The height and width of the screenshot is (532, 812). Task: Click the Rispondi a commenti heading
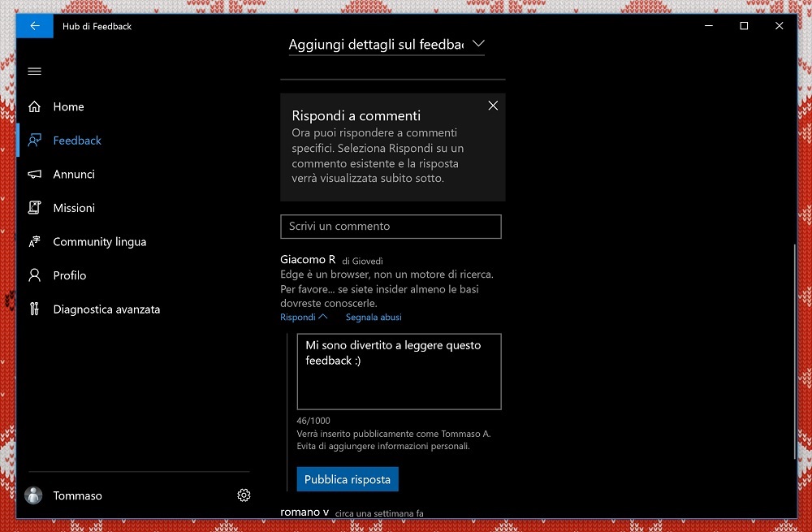click(356, 115)
